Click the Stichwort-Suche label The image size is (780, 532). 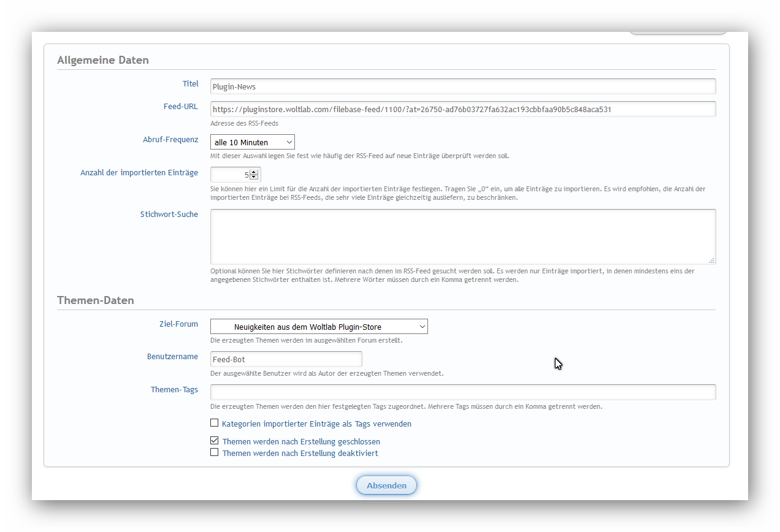tap(169, 215)
